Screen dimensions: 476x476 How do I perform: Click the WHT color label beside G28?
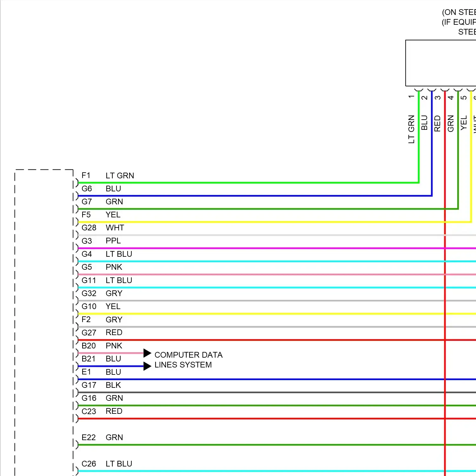[x=115, y=228]
